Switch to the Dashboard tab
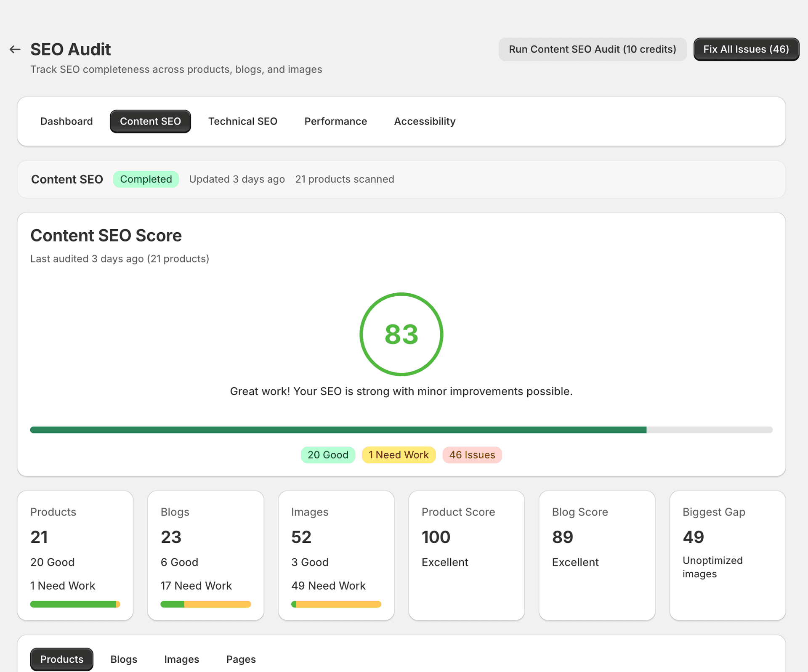 pos(66,121)
